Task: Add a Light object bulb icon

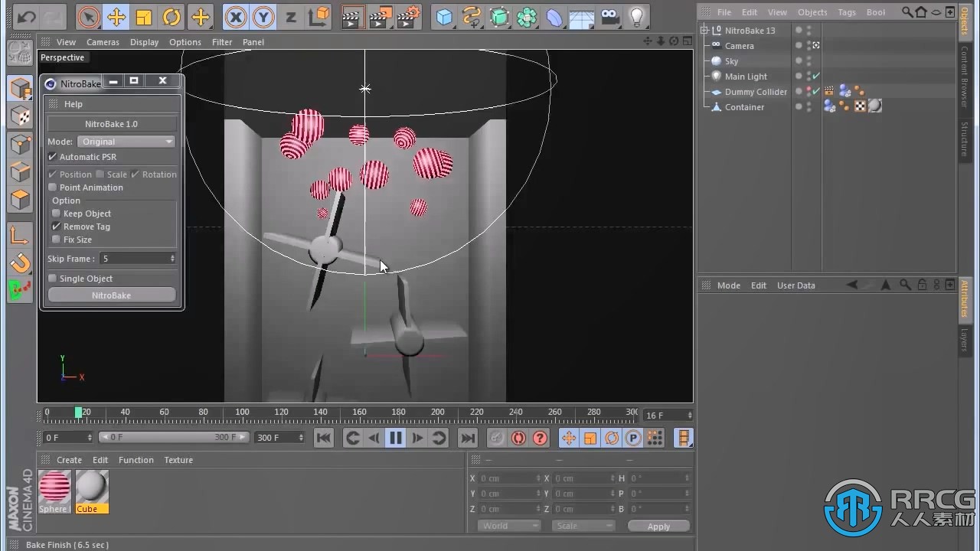Action: 636,16
